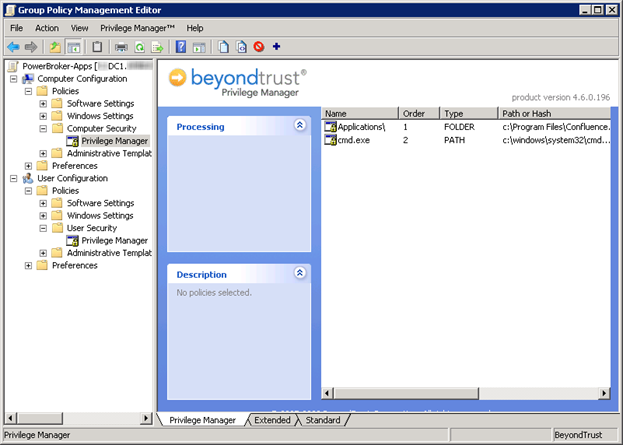The width and height of the screenshot is (623, 445).
Task: Sort rules by the Type column header
Action: pos(469,113)
